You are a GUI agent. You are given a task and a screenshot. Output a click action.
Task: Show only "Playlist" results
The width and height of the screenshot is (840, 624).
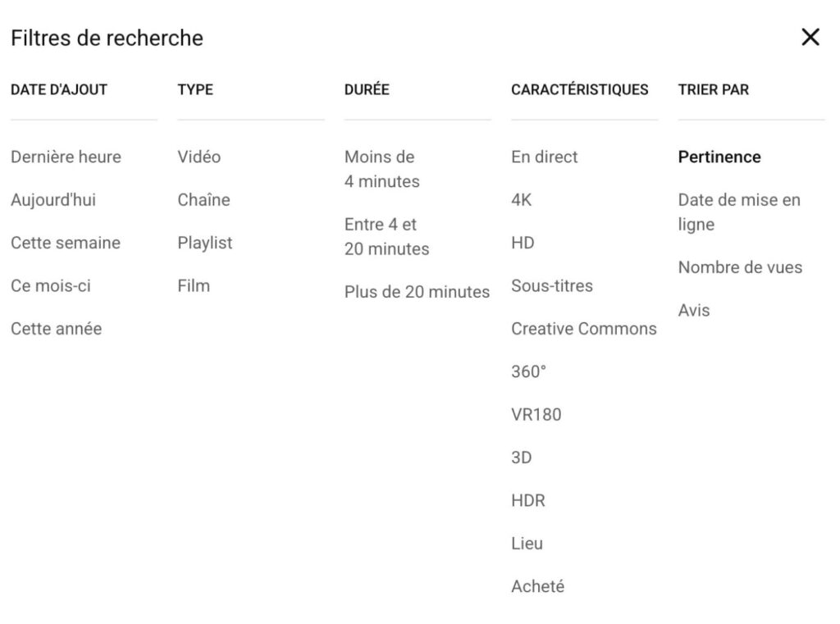pos(204,243)
